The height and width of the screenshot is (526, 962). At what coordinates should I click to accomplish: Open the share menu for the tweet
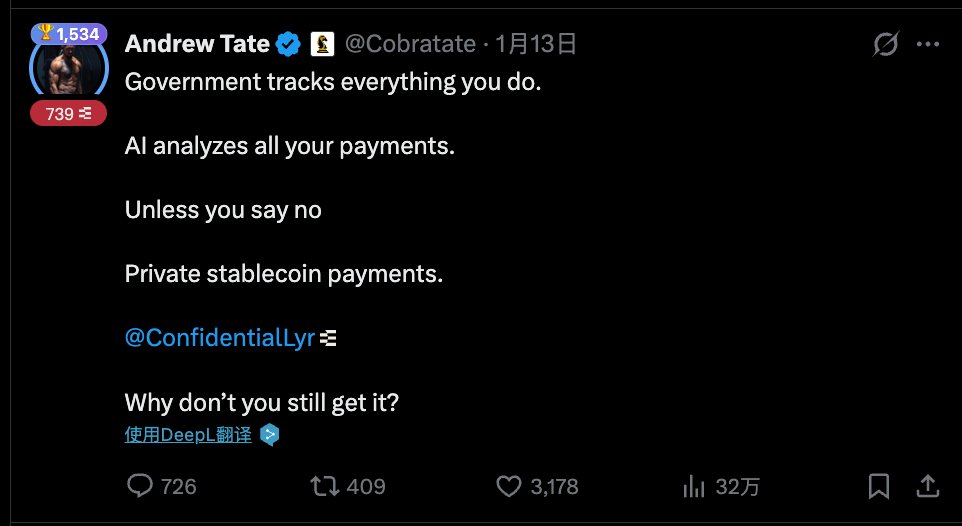tap(928, 486)
